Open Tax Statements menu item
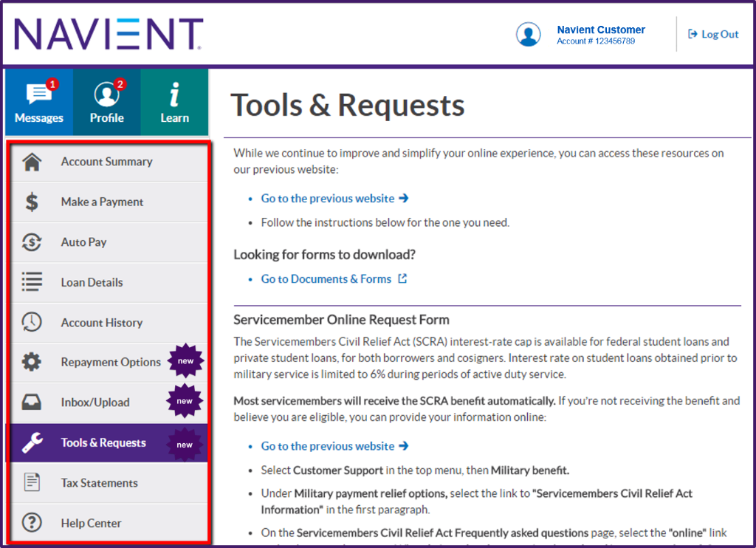The width and height of the screenshot is (756, 548). (x=109, y=482)
